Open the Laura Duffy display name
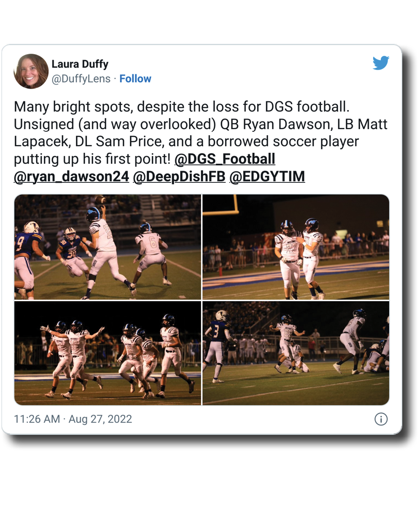The width and height of the screenshot is (420, 518). 80,64
